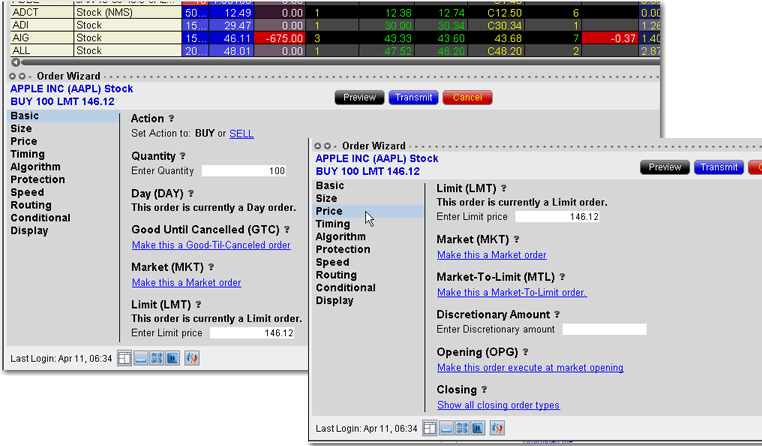Select Size category in back window sidebar
Screen dimensions: 762x446
[21, 128]
